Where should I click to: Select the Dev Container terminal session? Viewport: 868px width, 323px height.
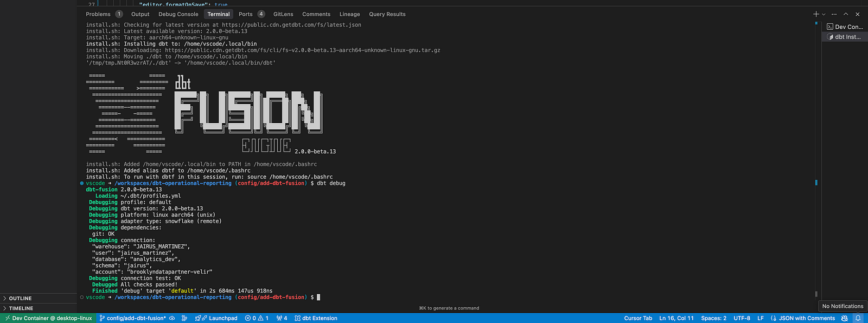point(845,27)
